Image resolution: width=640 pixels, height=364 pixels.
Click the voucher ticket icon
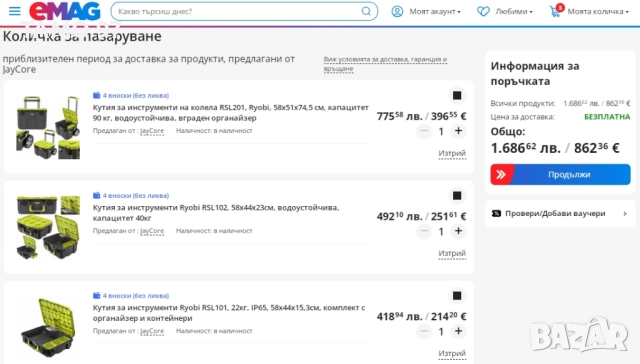click(x=496, y=213)
